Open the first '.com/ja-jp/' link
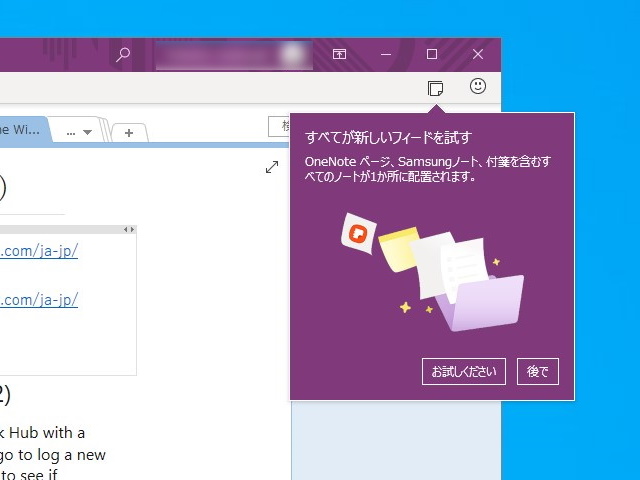This screenshot has height=480, width=640. (39, 251)
